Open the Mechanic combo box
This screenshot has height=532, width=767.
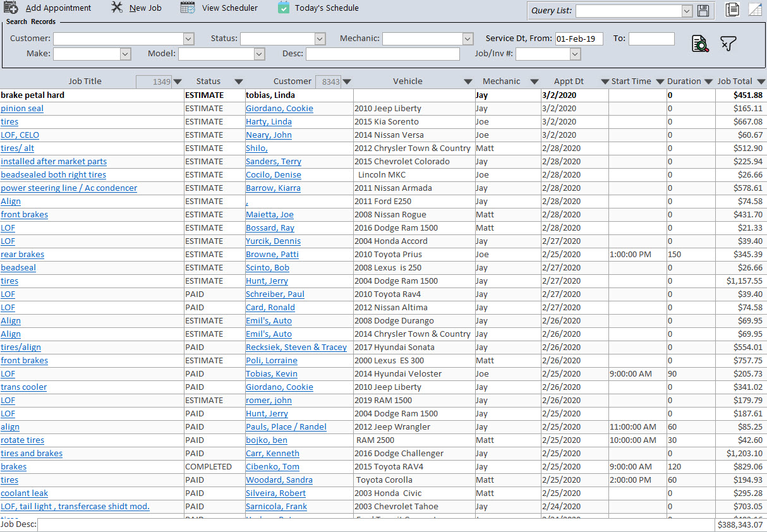click(468, 39)
